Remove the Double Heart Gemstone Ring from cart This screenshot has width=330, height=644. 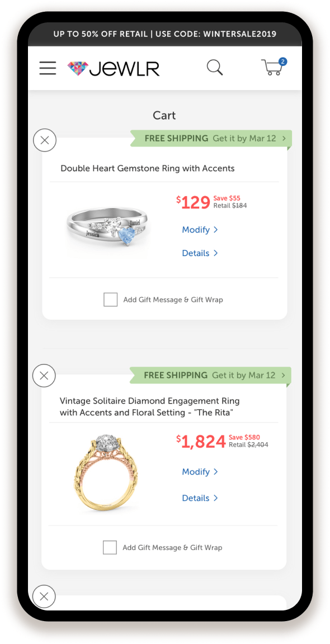click(x=44, y=140)
